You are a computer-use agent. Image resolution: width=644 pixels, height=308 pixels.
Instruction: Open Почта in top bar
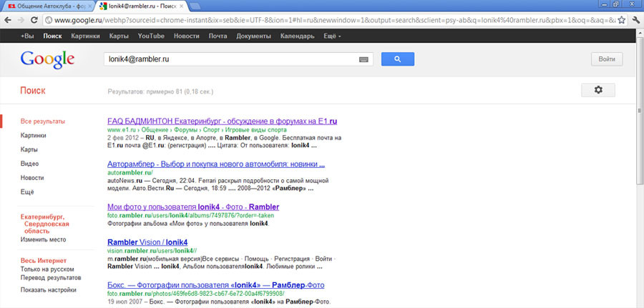[x=218, y=36]
